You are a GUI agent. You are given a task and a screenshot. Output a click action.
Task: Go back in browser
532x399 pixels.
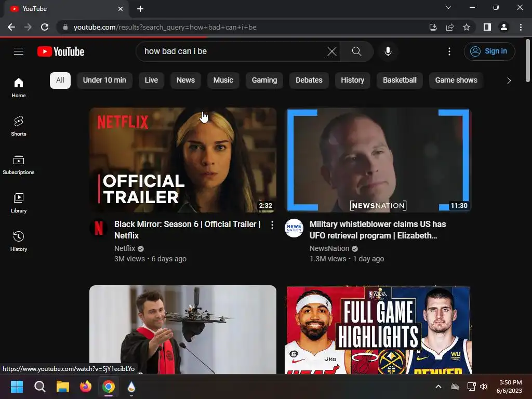click(x=11, y=27)
